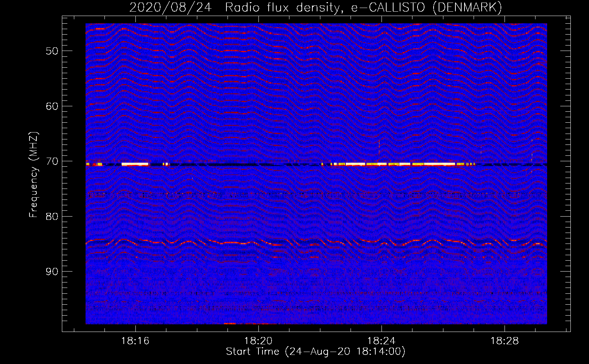The image size is (589, 364).
Task: Click the bright white burst near 18:16 at 70 MHz
Action: 135,164
